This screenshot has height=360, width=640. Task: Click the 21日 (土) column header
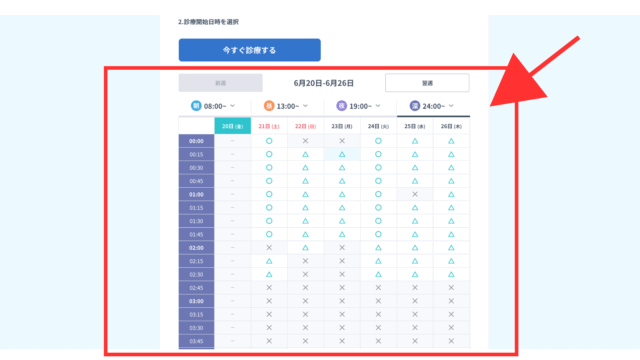269,126
